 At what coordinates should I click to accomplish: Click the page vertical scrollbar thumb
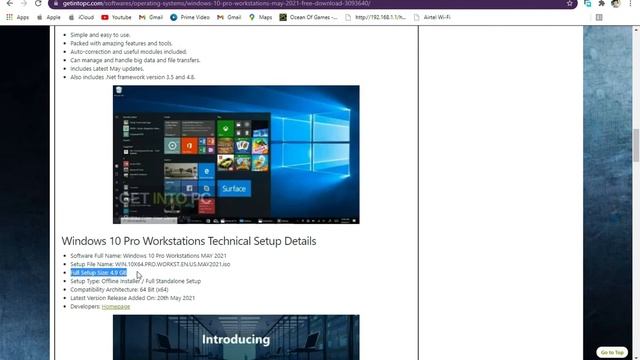(636, 145)
